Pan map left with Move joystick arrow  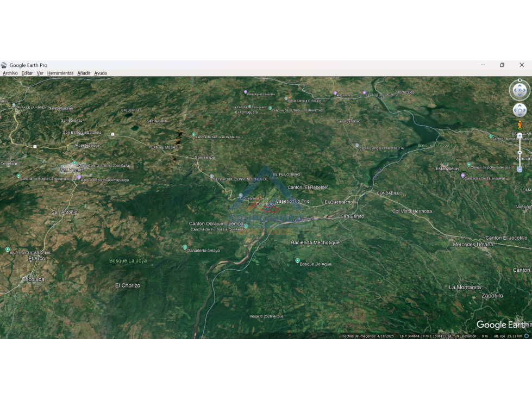(x=515, y=110)
